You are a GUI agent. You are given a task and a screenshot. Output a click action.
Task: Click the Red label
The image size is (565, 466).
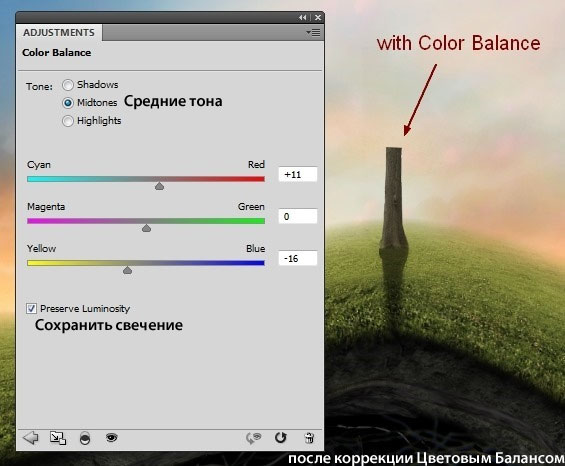[x=256, y=164]
